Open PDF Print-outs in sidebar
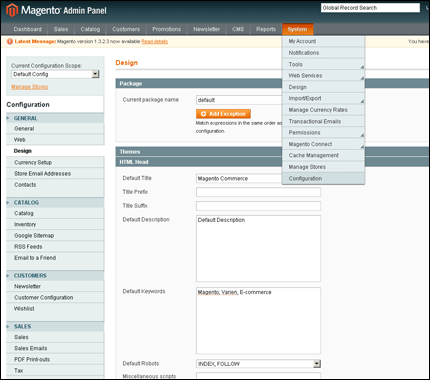This screenshot has height=380, width=430. tap(55, 359)
